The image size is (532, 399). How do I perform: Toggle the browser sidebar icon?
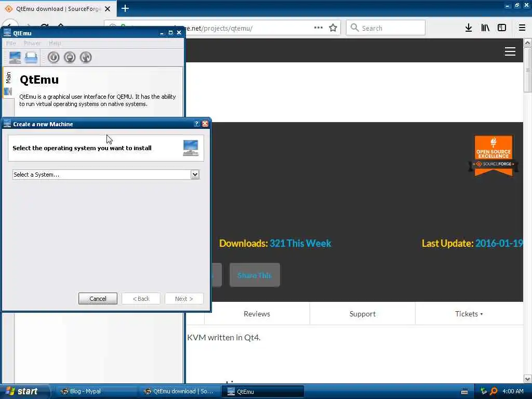click(502, 28)
